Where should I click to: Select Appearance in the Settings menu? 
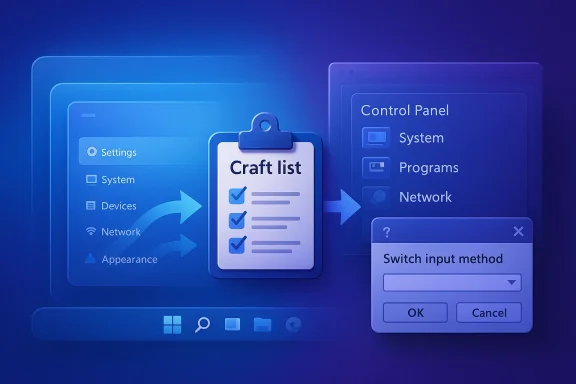129,259
